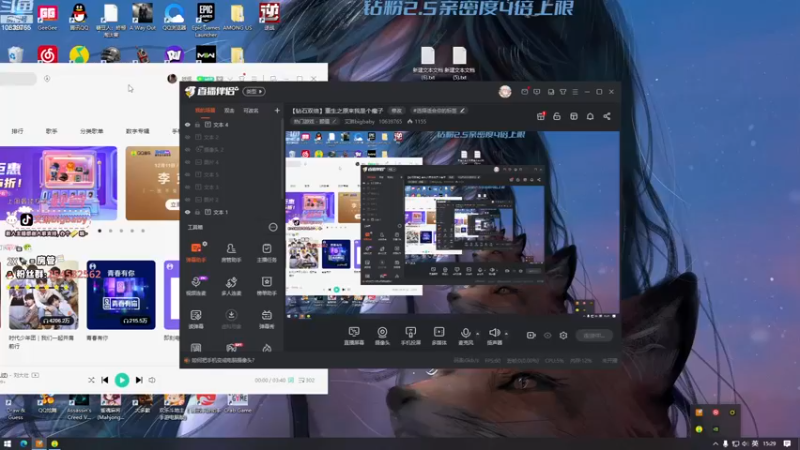Expand speaker options arrow
Viewport: 800px width, 450px height.
pyautogui.click(x=506, y=334)
